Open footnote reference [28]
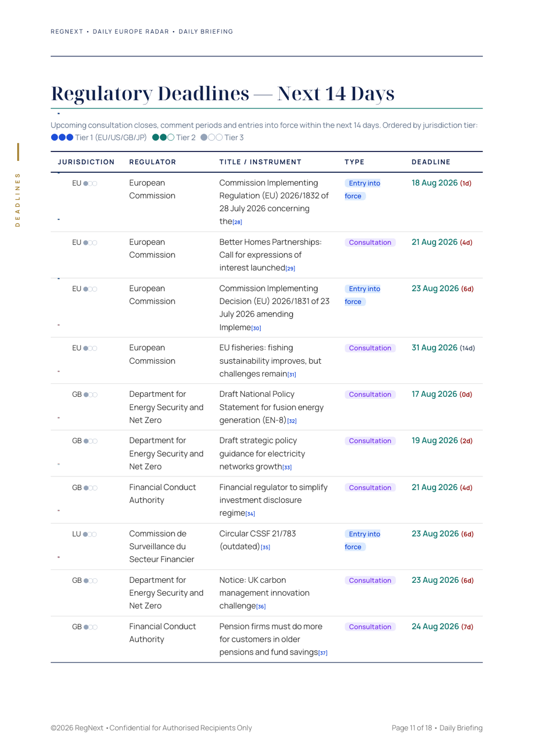The height and width of the screenshot is (756, 534). click(237, 222)
